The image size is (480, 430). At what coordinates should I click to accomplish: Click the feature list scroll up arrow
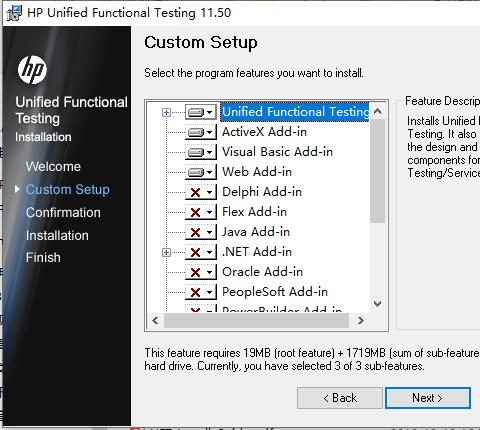377,111
